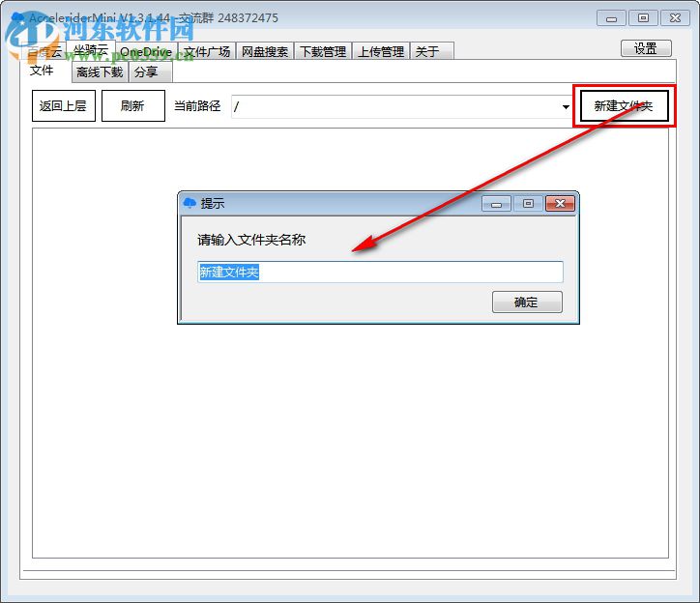The width and height of the screenshot is (700, 603).
Task: Expand the 当前路径 dropdown arrow
Action: (x=566, y=106)
